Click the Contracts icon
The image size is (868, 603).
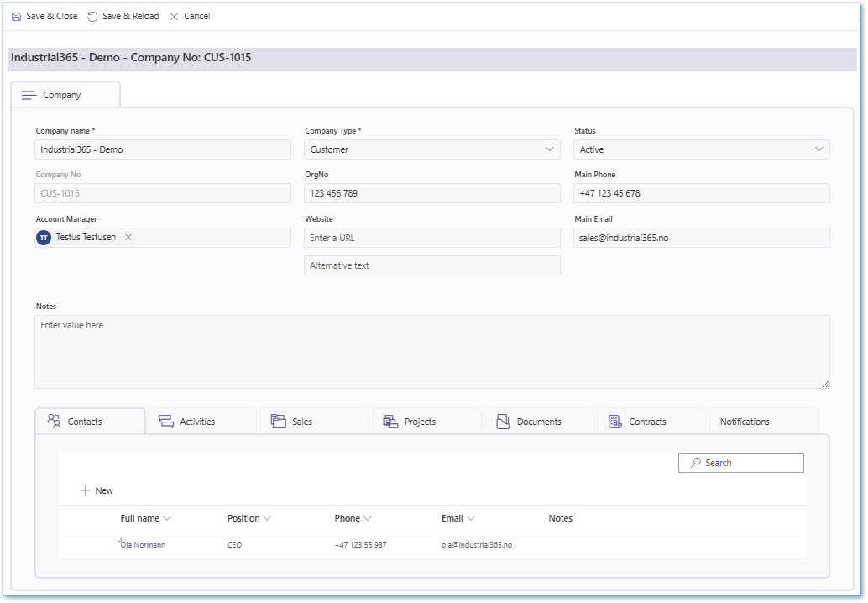tap(615, 422)
